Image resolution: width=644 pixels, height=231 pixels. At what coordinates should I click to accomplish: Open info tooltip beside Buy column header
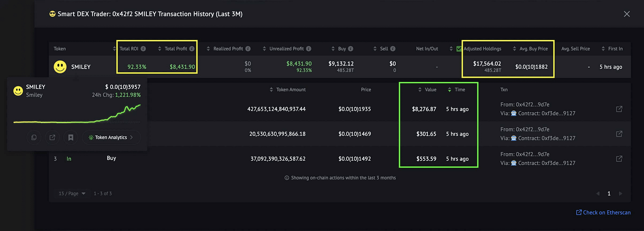(351, 49)
